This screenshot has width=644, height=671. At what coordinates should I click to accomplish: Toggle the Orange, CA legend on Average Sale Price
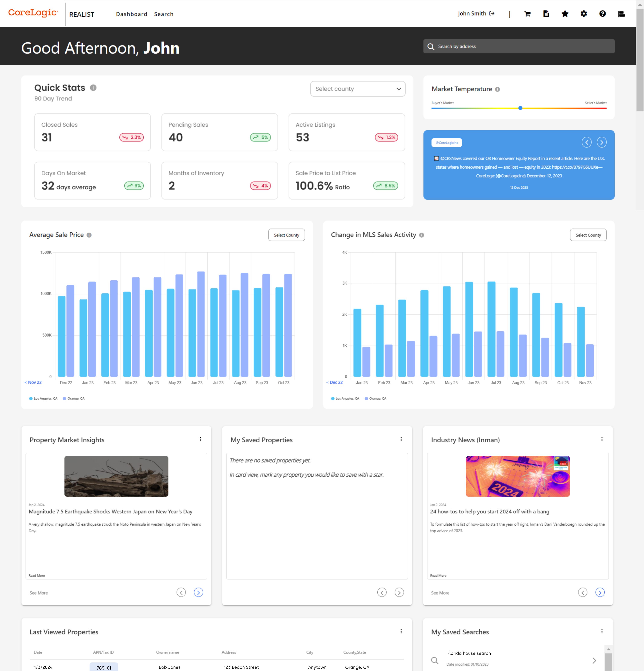(x=74, y=398)
